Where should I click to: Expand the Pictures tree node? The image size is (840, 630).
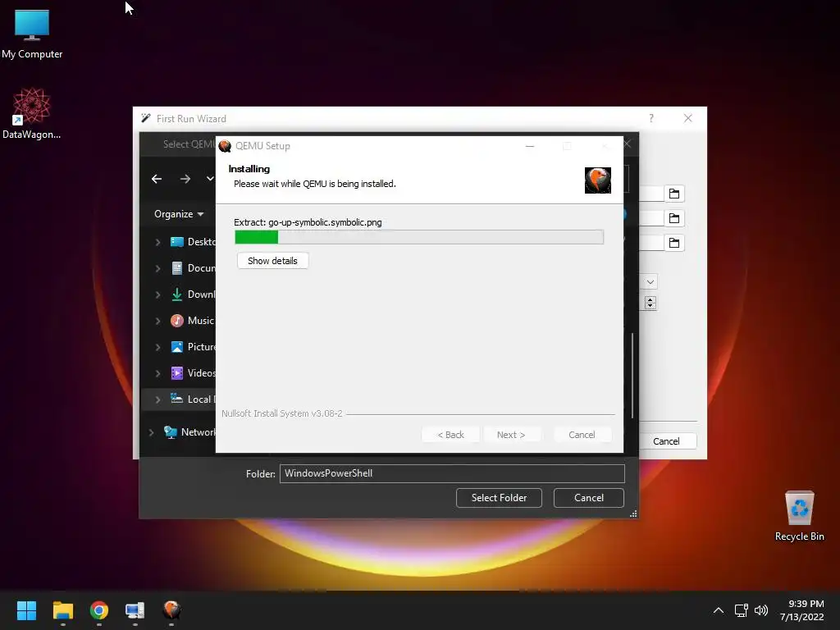coord(157,347)
